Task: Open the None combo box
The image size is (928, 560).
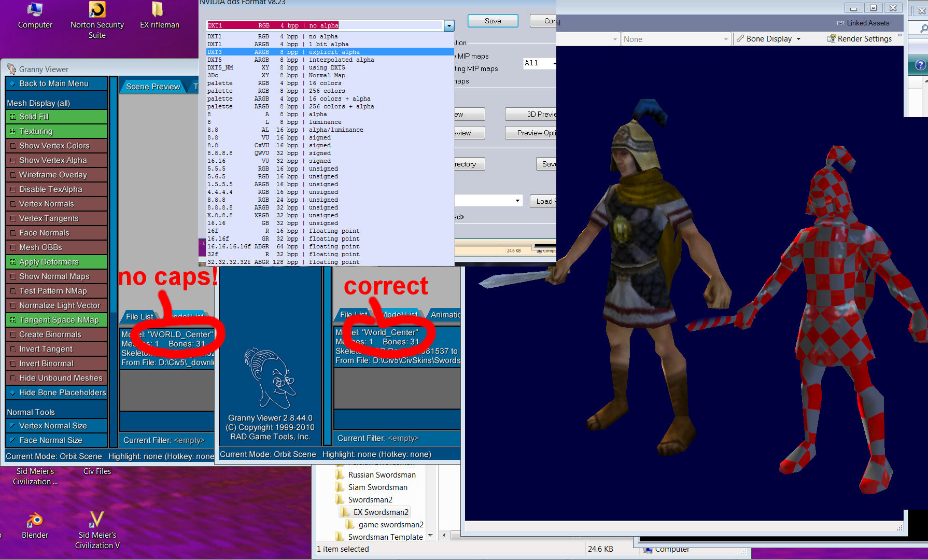Action: click(x=676, y=39)
